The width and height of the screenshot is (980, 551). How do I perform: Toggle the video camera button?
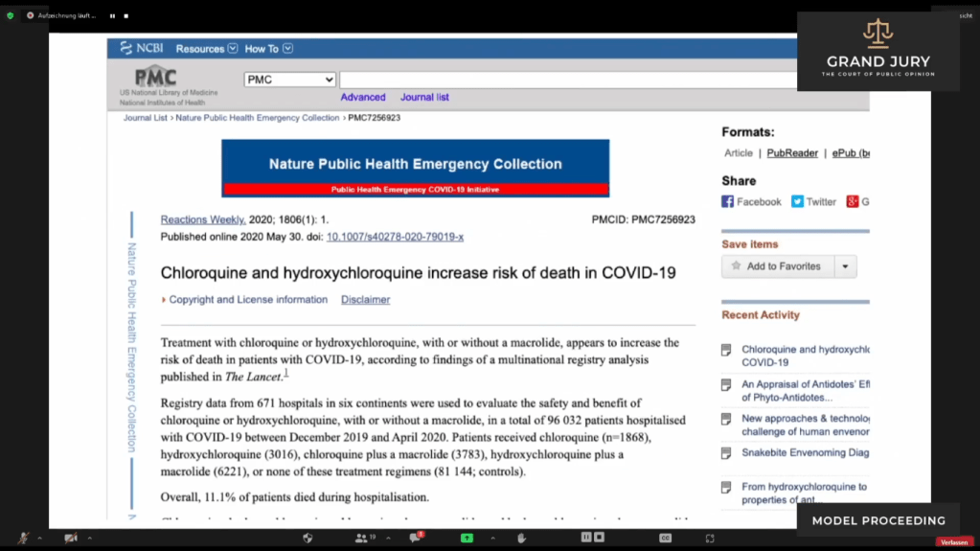[x=70, y=539]
